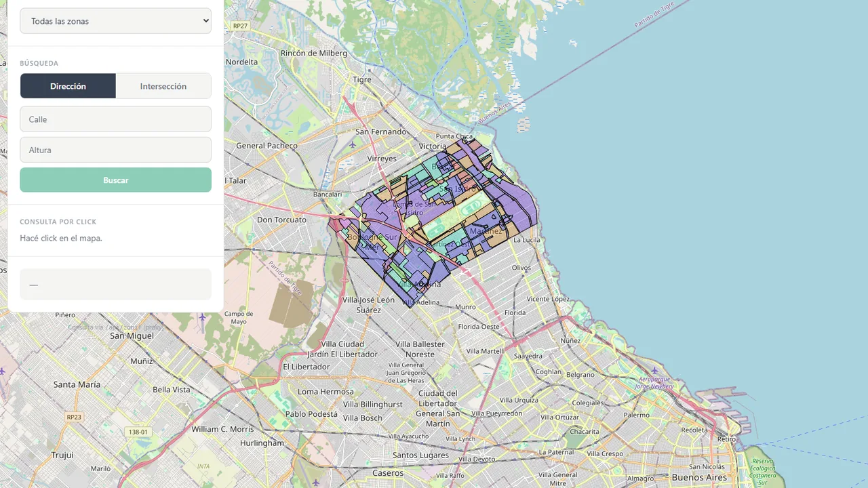Screen dimensions: 868x488
Task: Focus the Calle street input field
Action: (115, 119)
